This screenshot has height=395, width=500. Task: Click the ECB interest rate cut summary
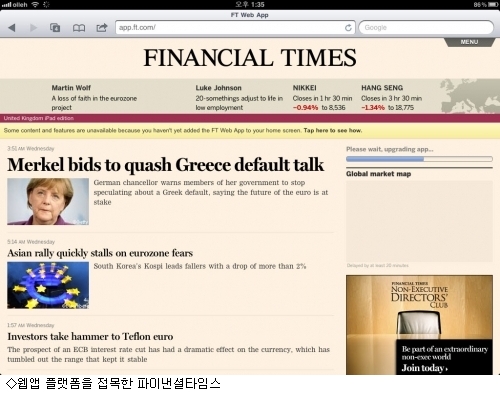click(169, 354)
